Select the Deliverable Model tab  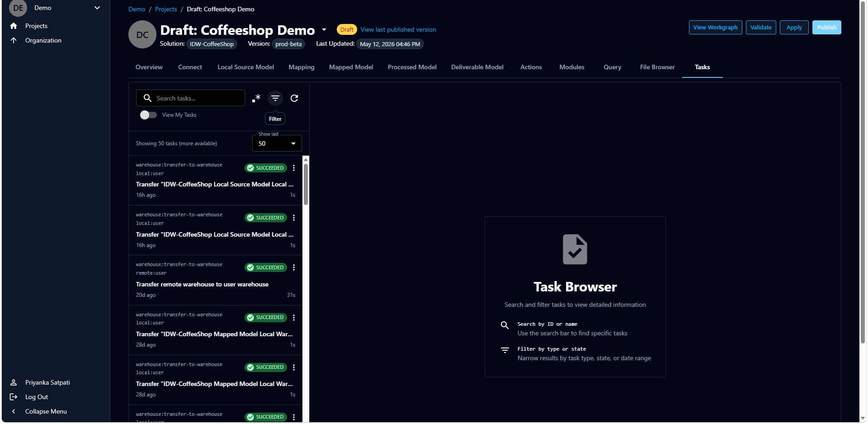point(477,67)
